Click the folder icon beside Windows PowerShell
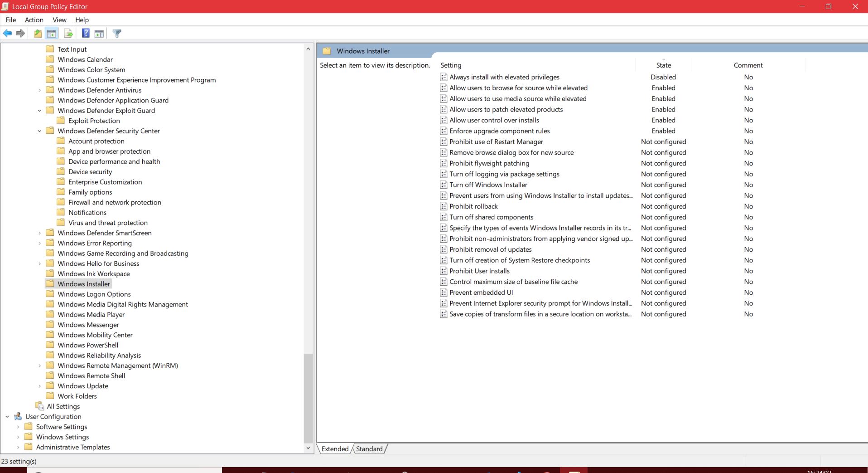Viewport: 868px width, 473px height. coord(50,345)
